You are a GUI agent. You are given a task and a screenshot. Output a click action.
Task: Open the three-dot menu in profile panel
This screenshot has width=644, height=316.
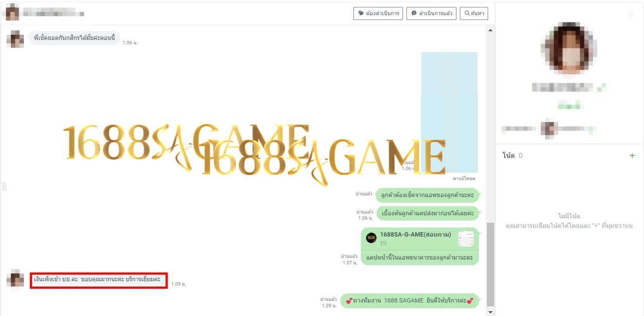(x=631, y=14)
